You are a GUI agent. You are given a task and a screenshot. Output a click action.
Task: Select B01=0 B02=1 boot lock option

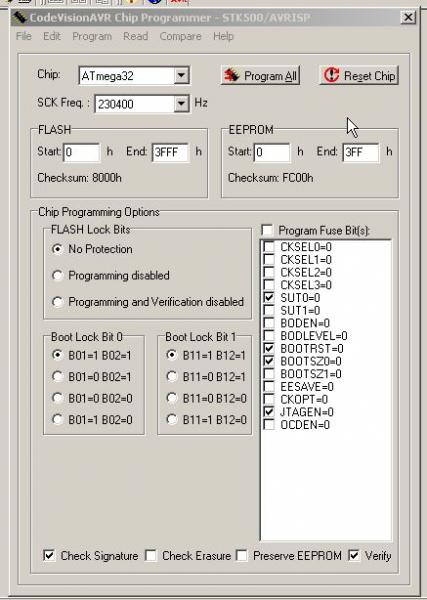coord(57,377)
